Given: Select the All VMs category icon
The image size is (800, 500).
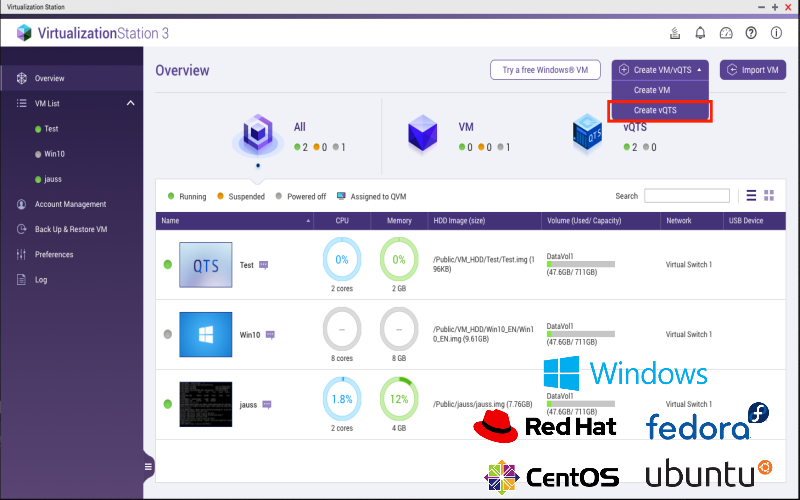Looking at the screenshot, I should [258, 135].
